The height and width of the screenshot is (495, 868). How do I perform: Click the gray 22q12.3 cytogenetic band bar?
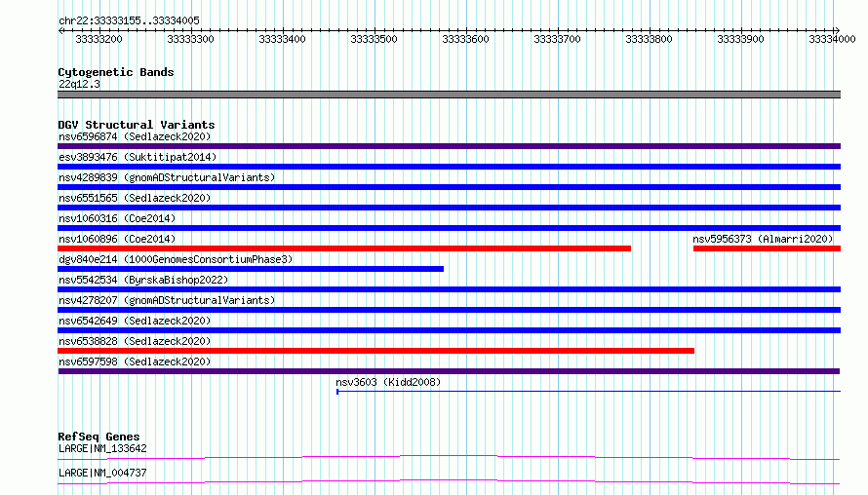[449, 95]
